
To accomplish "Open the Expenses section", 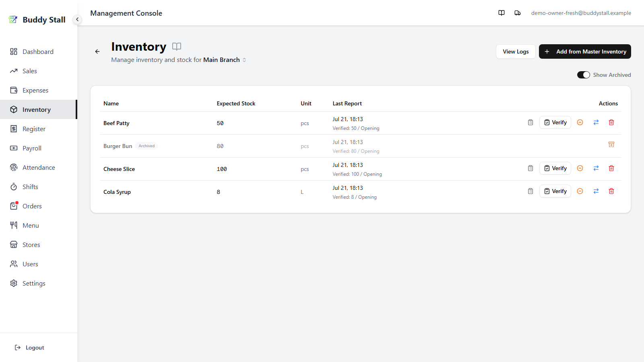I will click(x=38, y=90).
